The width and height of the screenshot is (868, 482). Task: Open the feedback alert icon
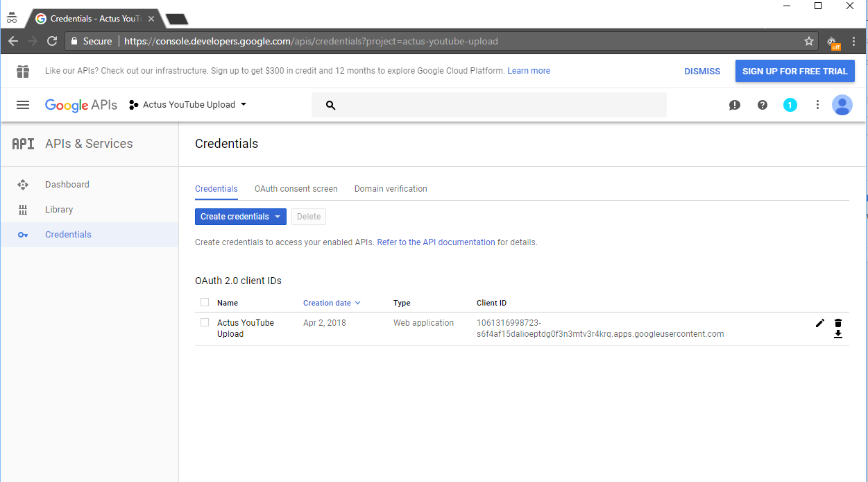pos(734,105)
